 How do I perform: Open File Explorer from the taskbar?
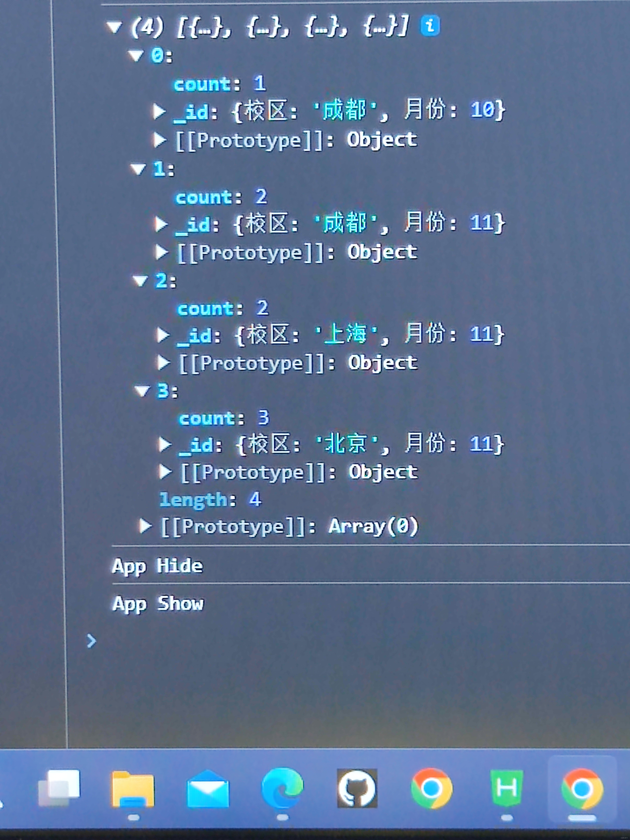click(x=133, y=789)
